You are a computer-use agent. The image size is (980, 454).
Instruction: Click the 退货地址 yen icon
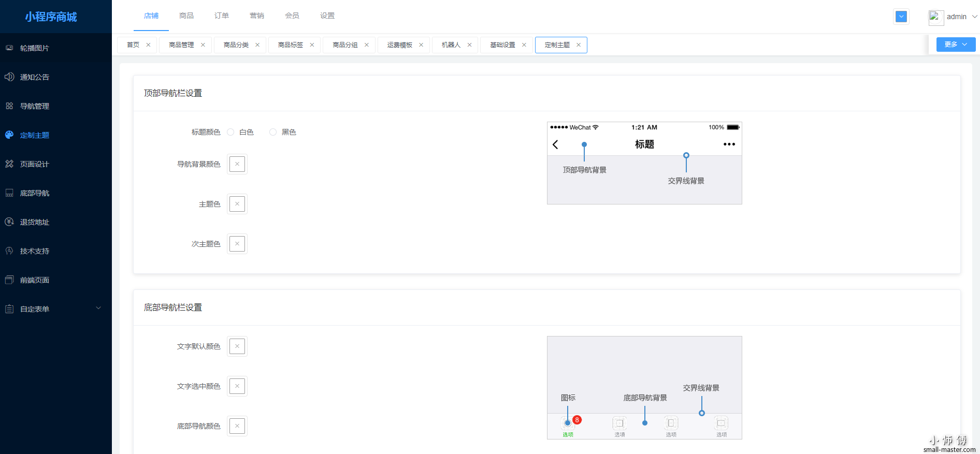[x=9, y=222]
